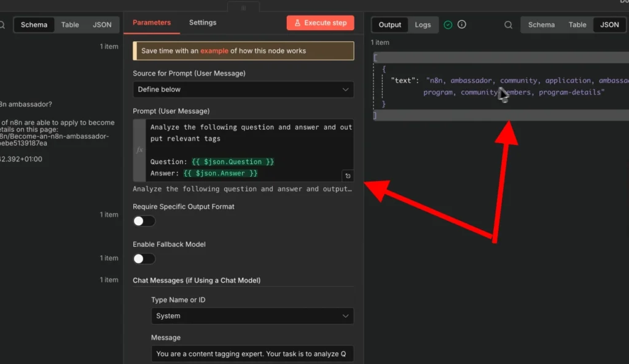629x364 pixels.
Task: Click the fx expression icon beside the prompt
Action: 139,150
